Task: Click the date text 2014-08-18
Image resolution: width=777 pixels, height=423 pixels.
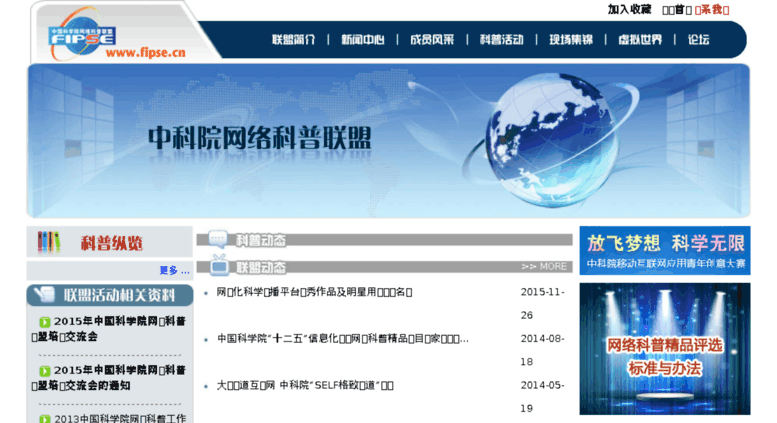Action: (x=542, y=350)
